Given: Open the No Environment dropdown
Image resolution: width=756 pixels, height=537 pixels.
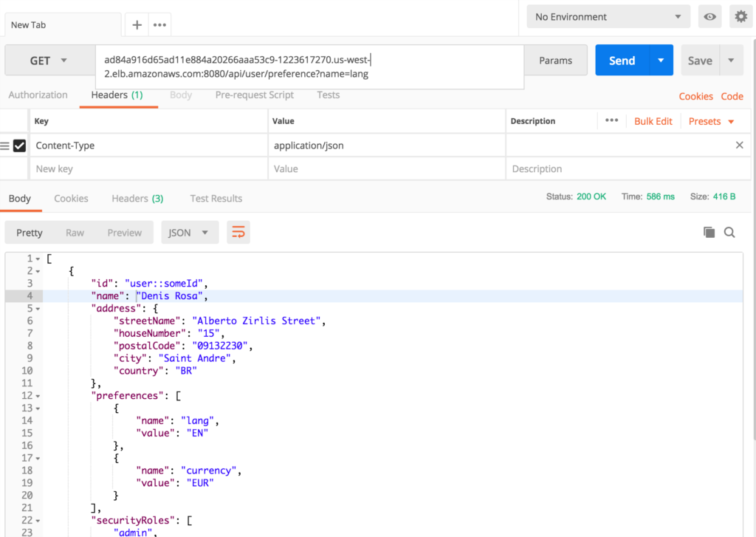Looking at the screenshot, I should [608, 17].
